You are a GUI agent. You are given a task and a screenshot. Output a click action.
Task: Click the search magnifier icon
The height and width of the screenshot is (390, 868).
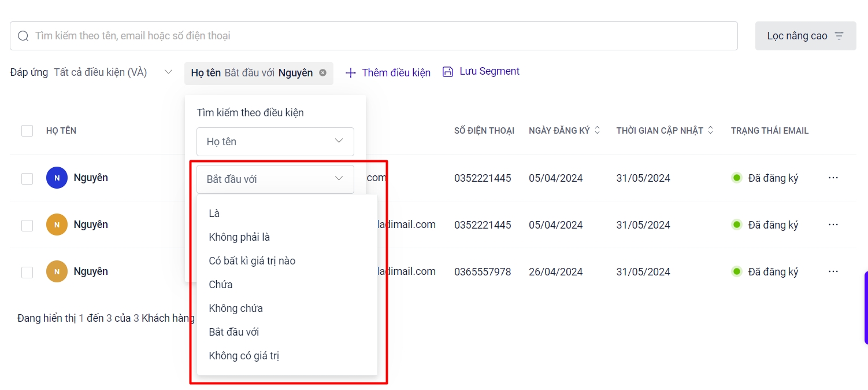pyautogui.click(x=23, y=36)
